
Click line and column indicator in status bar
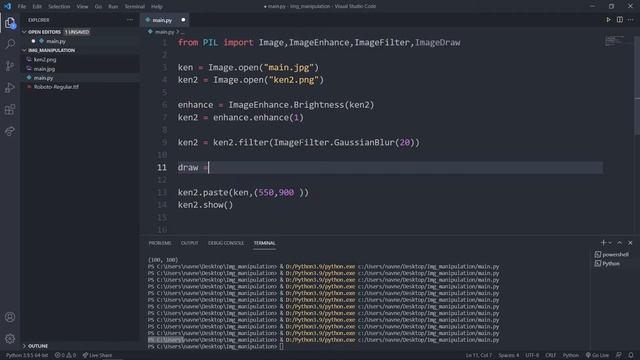coord(478,355)
